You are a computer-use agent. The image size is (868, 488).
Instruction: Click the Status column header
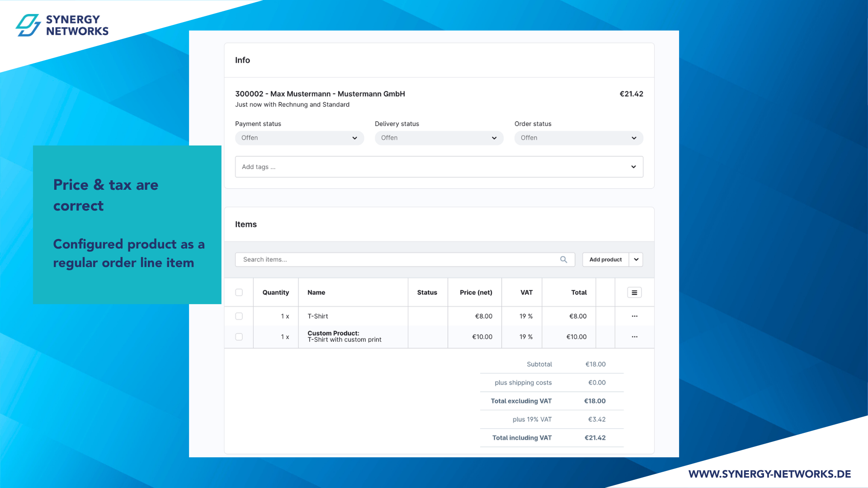pyautogui.click(x=427, y=292)
